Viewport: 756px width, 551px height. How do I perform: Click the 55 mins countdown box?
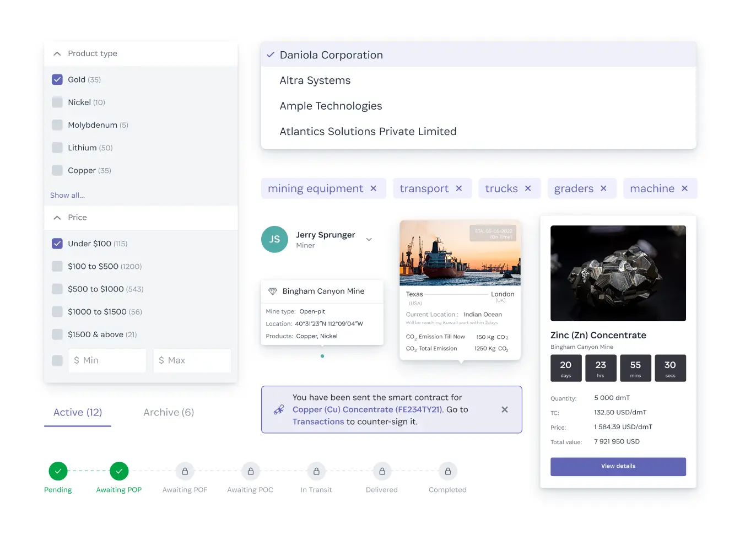point(636,368)
